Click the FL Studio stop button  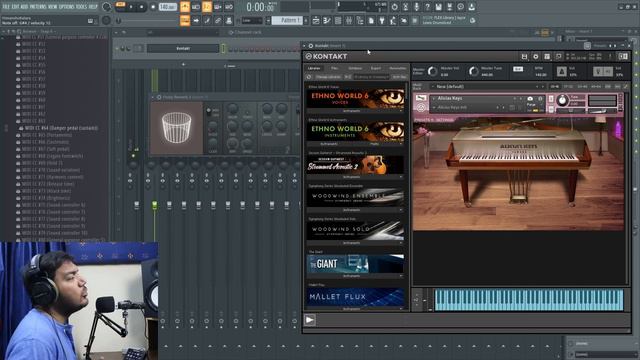coord(142,7)
